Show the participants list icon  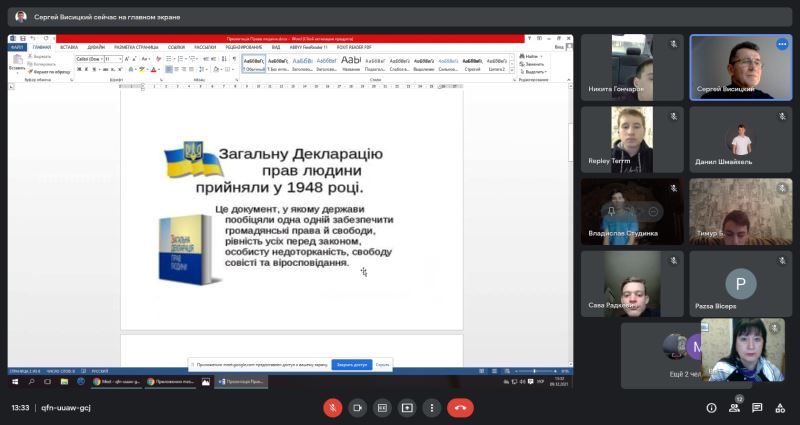click(735, 408)
